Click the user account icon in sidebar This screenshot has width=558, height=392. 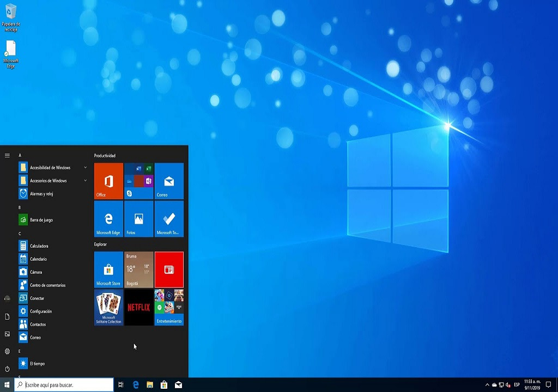[7, 298]
